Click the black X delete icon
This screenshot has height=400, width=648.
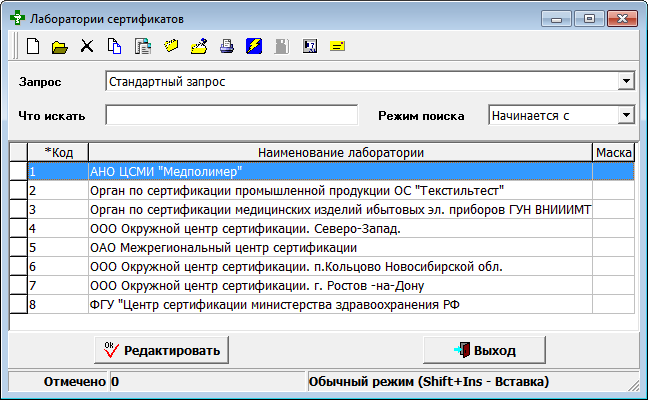tap(87, 46)
